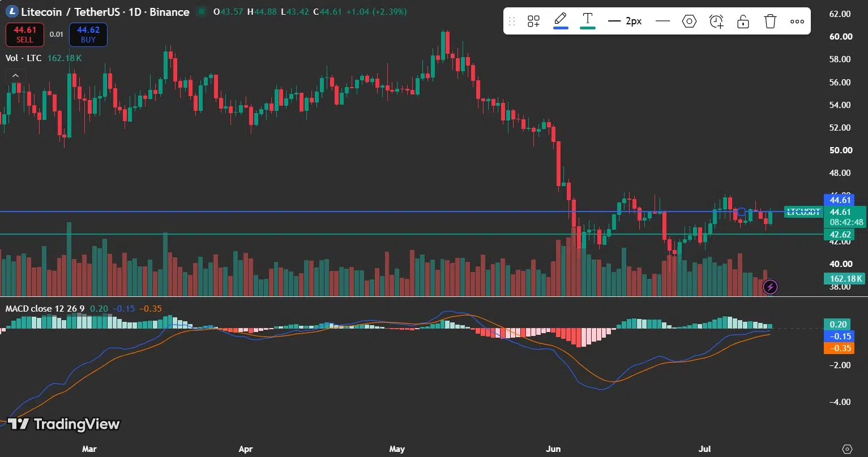
Task: Click the -2.00 MACD scale label
Action: (840, 365)
